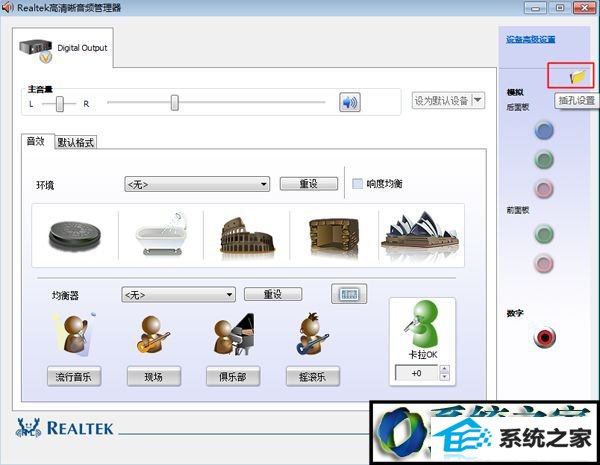Click the live guitarist equalizer icon
Image resolution: width=600 pixels, height=465 pixels.
point(153,334)
